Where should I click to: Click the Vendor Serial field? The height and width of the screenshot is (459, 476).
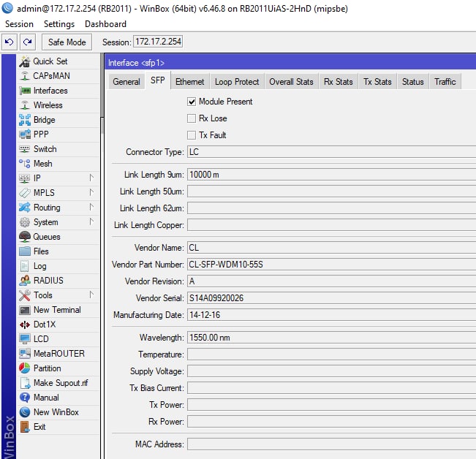click(331, 298)
